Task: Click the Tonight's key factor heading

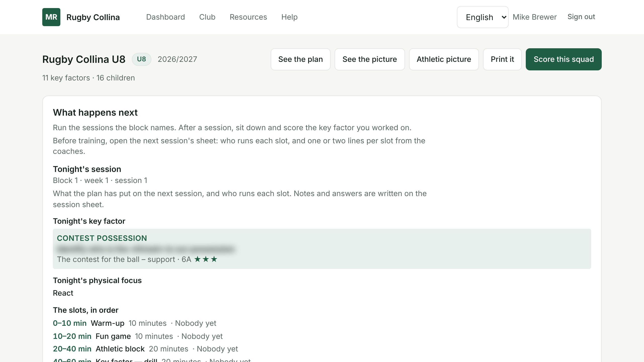Action: (x=89, y=221)
